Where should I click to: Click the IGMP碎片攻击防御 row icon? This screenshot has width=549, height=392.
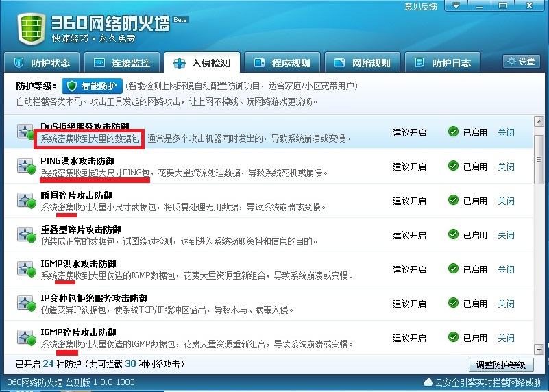[x=27, y=338]
